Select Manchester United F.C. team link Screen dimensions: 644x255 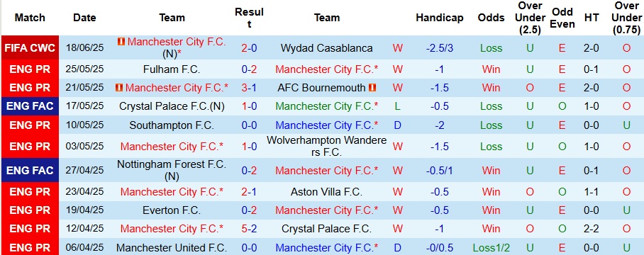[x=172, y=248]
